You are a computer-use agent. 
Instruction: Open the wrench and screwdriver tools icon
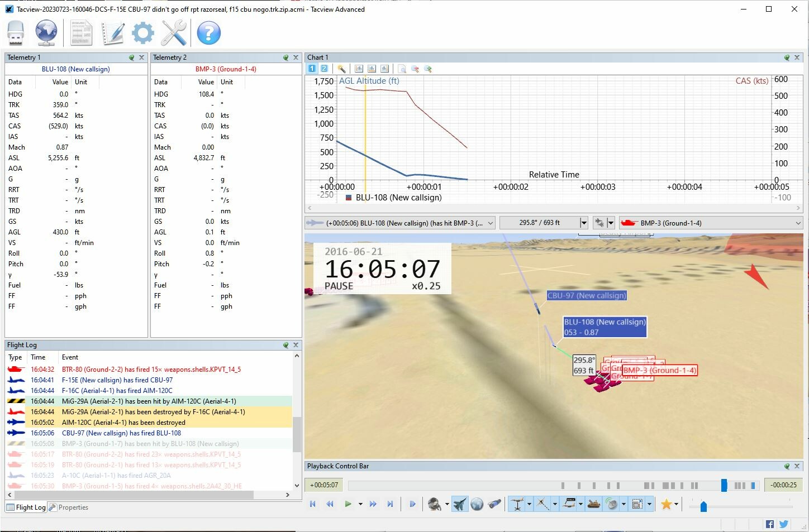[x=174, y=33]
